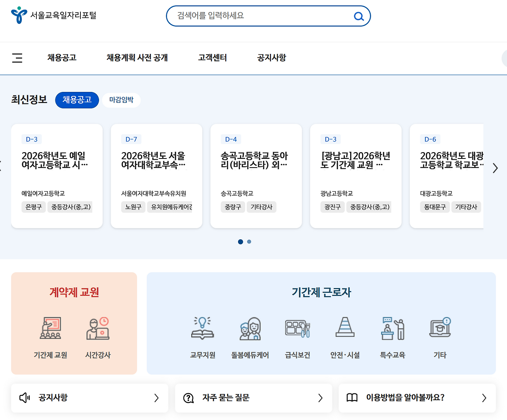Click the 시간강사 instructor icon
The image size is (507, 420).
(98, 328)
